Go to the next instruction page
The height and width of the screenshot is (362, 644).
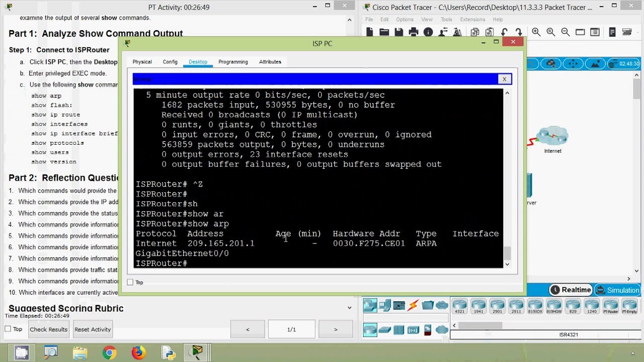(336, 329)
